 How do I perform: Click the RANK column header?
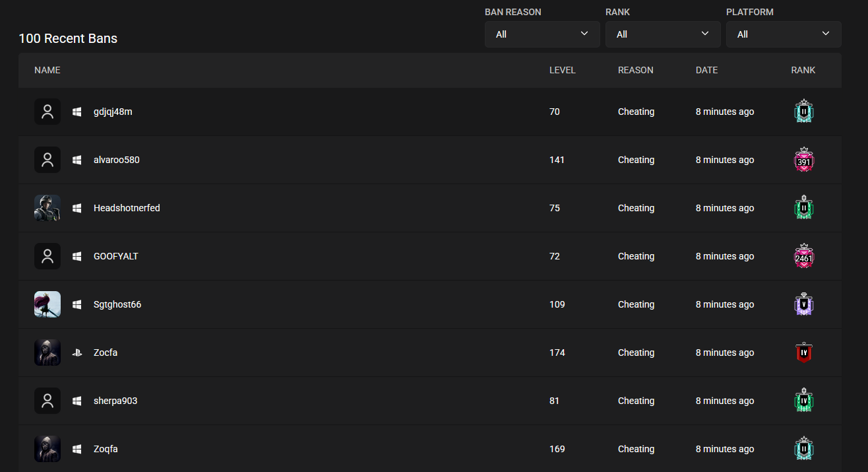pyautogui.click(x=803, y=70)
